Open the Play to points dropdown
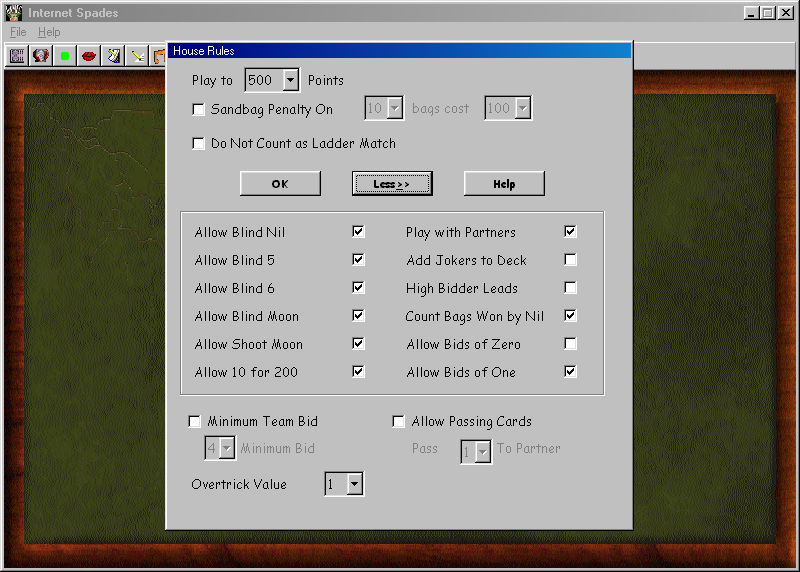Viewport: 800px width, 572px height. coord(290,80)
